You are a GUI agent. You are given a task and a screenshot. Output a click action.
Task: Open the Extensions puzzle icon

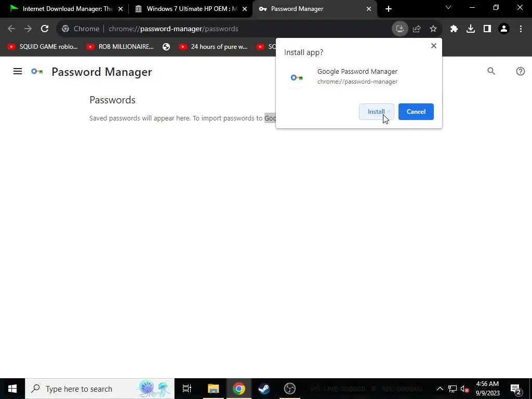pyautogui.click(x=454, y=29)
